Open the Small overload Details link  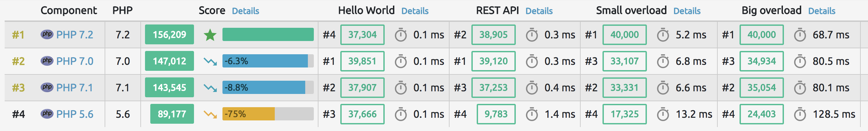pos(687,11)
